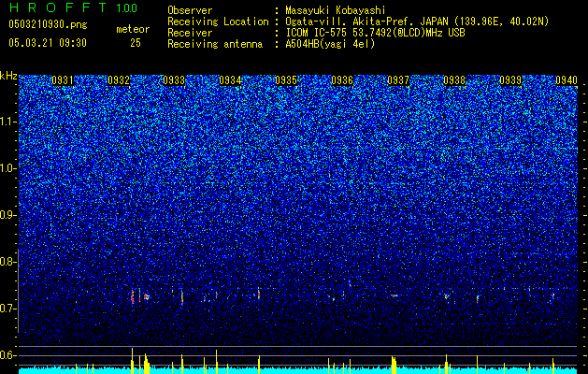Click the 0.7 frequency axis label
Image resolution: width=588 pixels, height=374 pixels.
(x=7, y=309)
